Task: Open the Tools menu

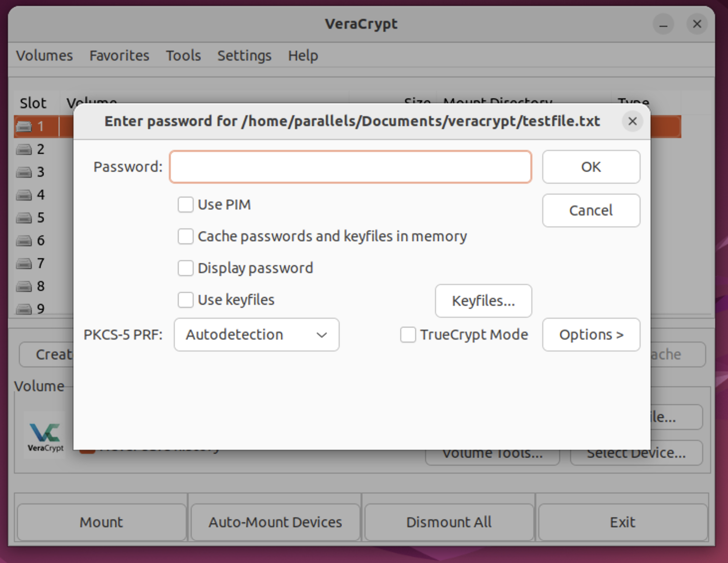Action: 183,55
